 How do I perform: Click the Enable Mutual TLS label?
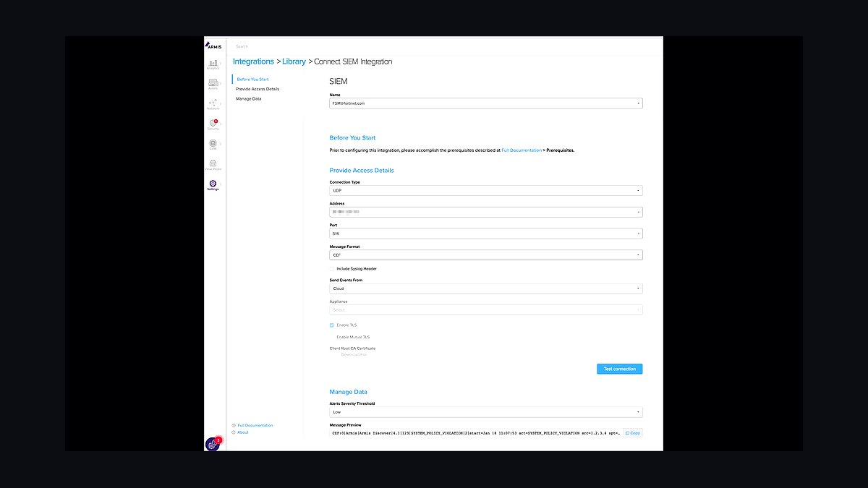pos(353,337)
